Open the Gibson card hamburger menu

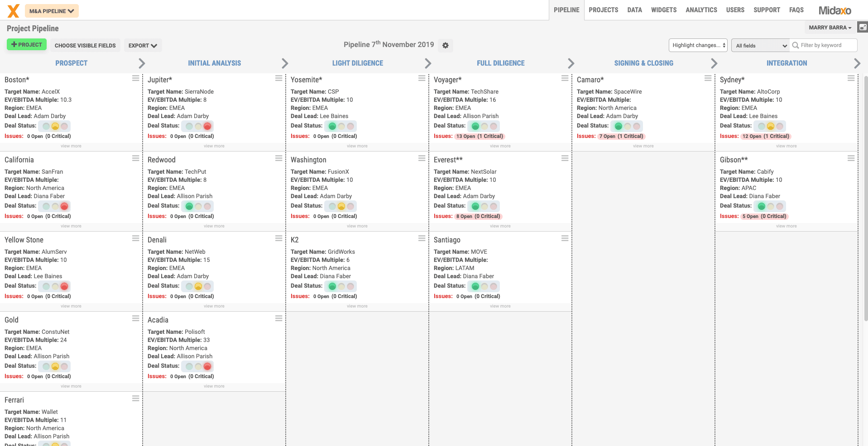pos(851,158)
